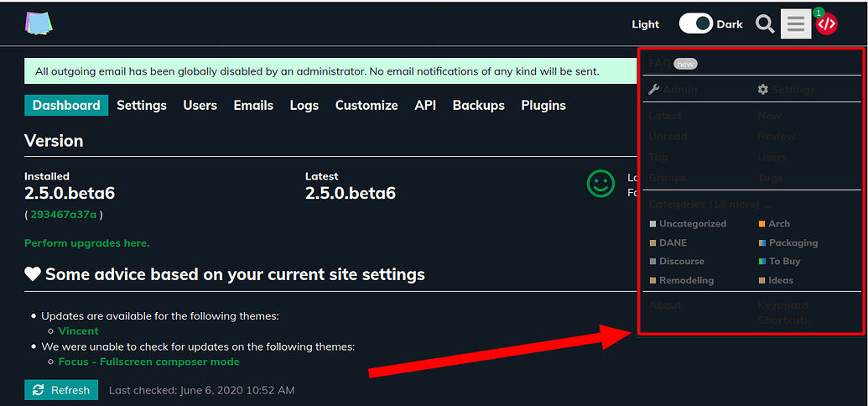This screenshot has width=868, height=406.
Task: Open commit hash 293467a37a link
Action: coord(64,215)
